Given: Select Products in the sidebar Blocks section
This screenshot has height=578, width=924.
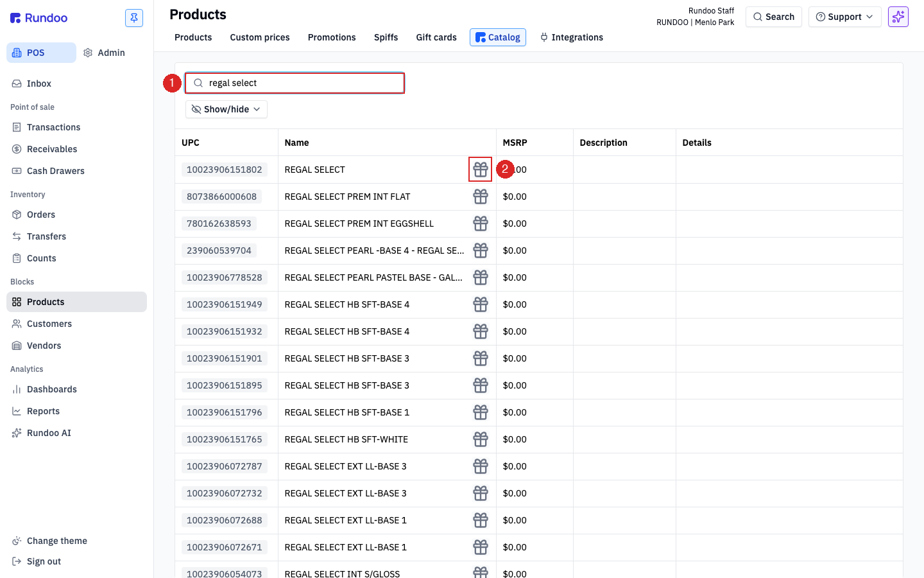Looking at the screenshot, I should point(76,302).
